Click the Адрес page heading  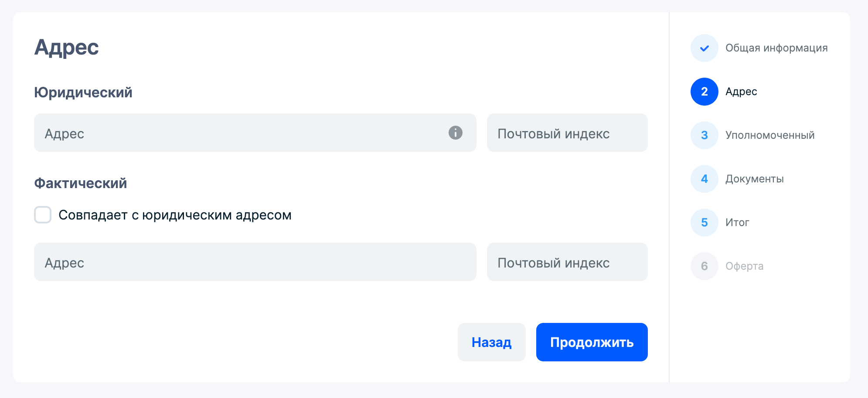click(x=67, y=47)
